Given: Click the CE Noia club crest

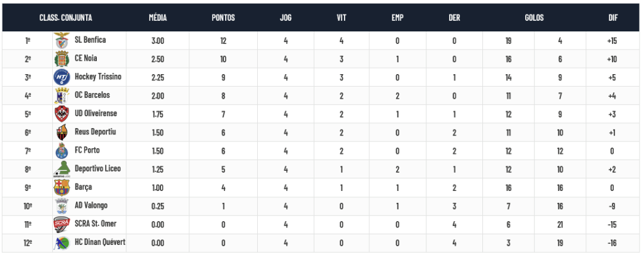Looking at the screenshot, I should click(x=62, y=58).
